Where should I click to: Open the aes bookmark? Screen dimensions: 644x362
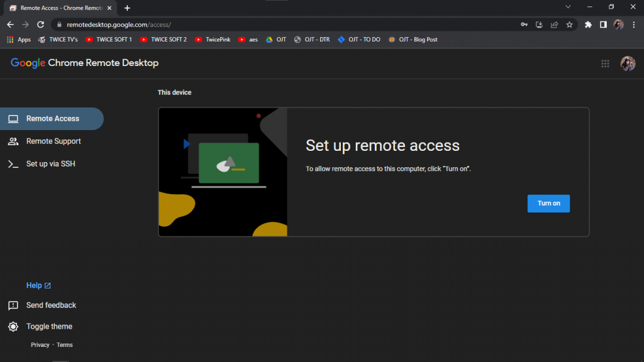248,40
